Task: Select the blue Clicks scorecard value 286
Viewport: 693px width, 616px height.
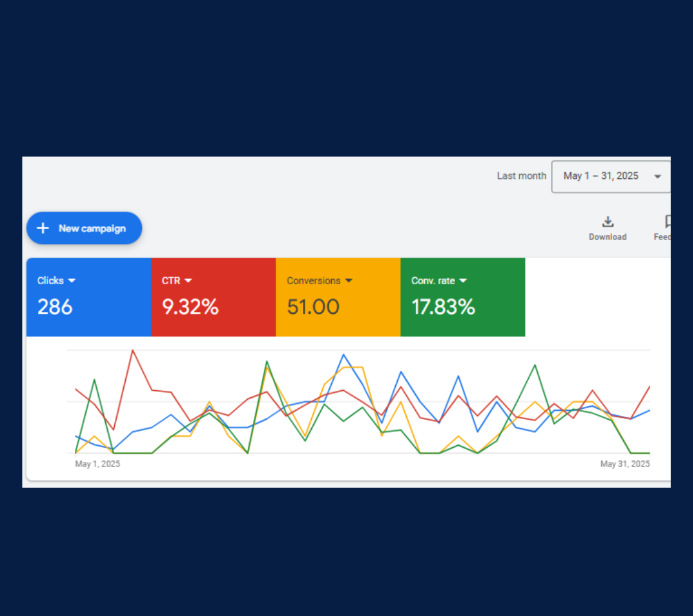Action: (55, 307)
